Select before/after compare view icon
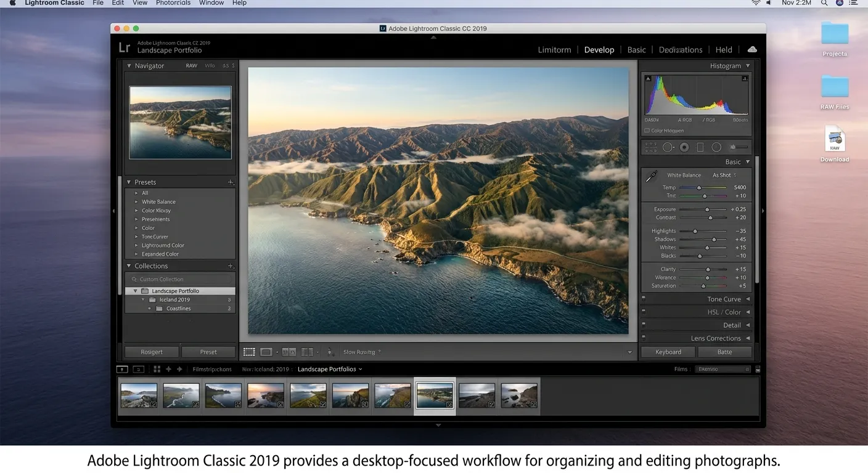 click(289, 352)
